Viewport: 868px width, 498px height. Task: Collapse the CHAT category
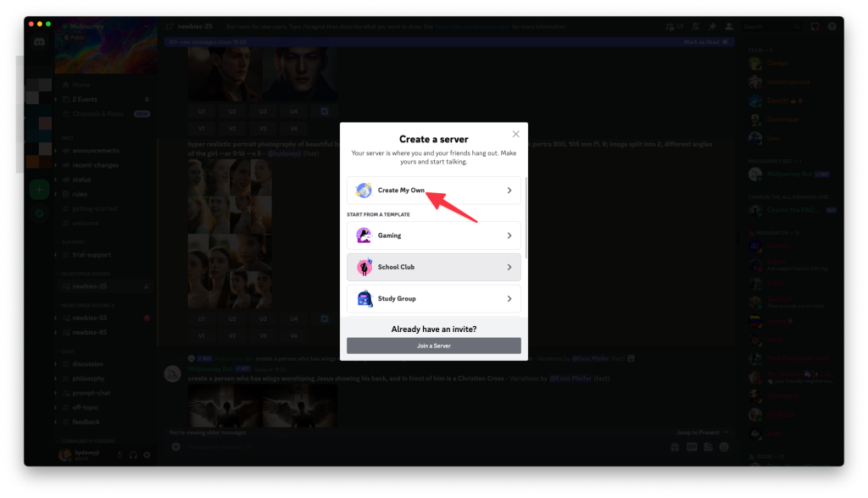(66, 351)
